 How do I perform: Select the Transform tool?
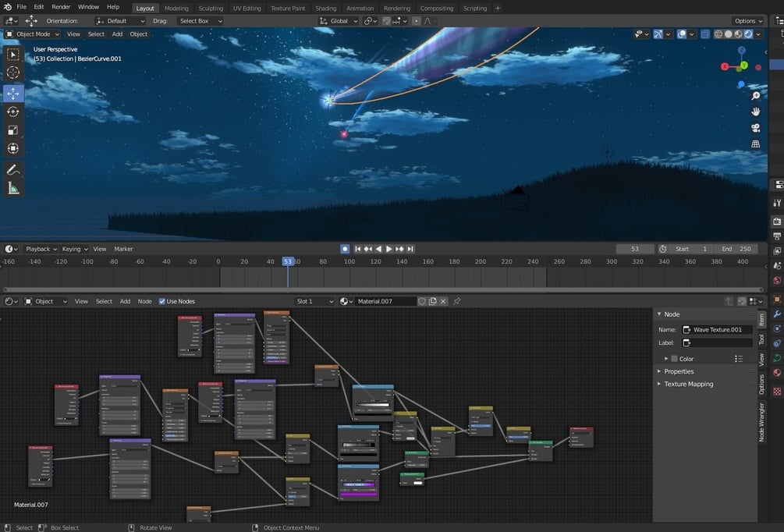pos(13,148)
